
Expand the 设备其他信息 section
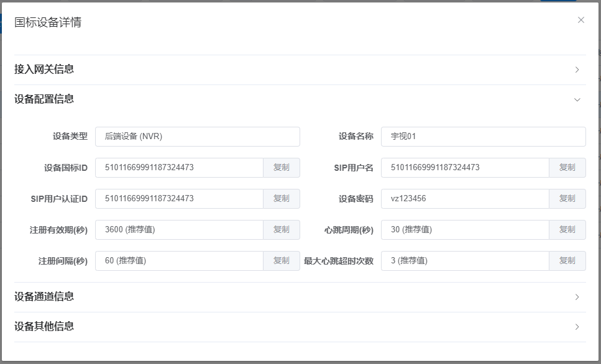point(300,327)
